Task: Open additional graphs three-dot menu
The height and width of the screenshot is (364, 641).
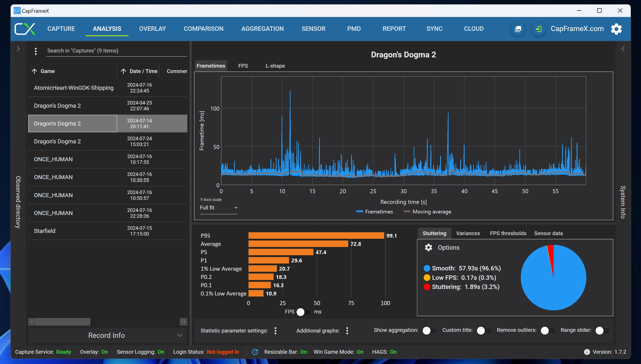Action: (x=347, y=331)
